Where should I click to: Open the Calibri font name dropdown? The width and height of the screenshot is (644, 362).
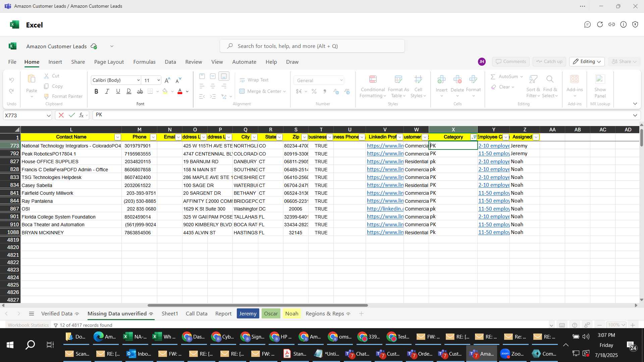point(138,80)
